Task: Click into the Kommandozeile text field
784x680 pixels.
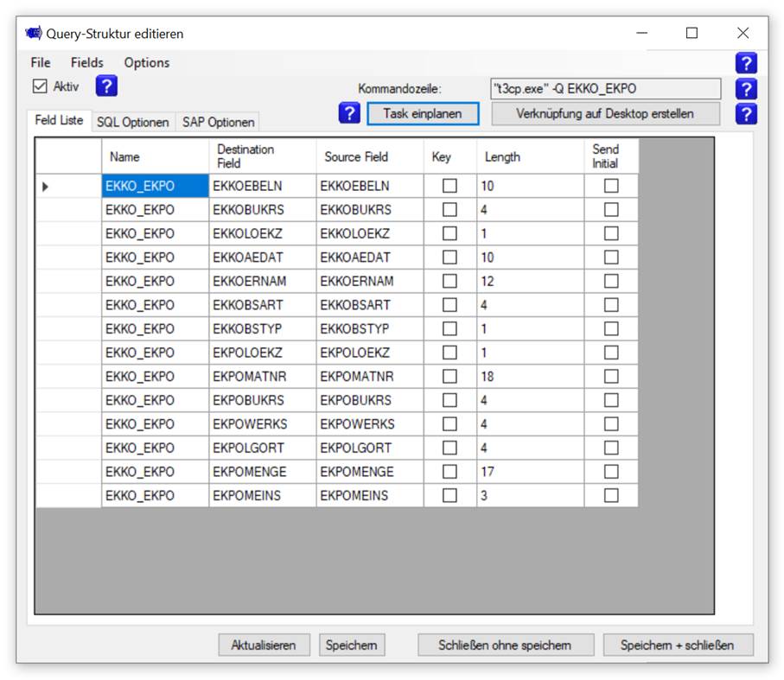Action: (x=605, y=89)
